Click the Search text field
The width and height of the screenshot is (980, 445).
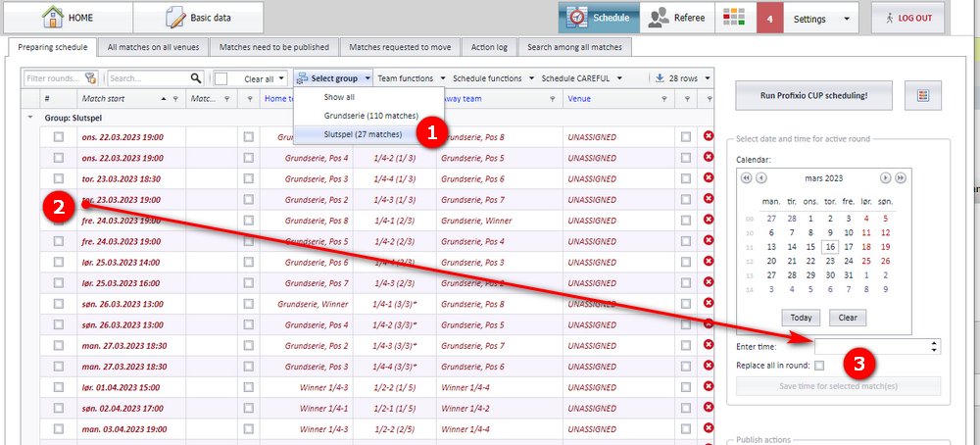point(149,78)
